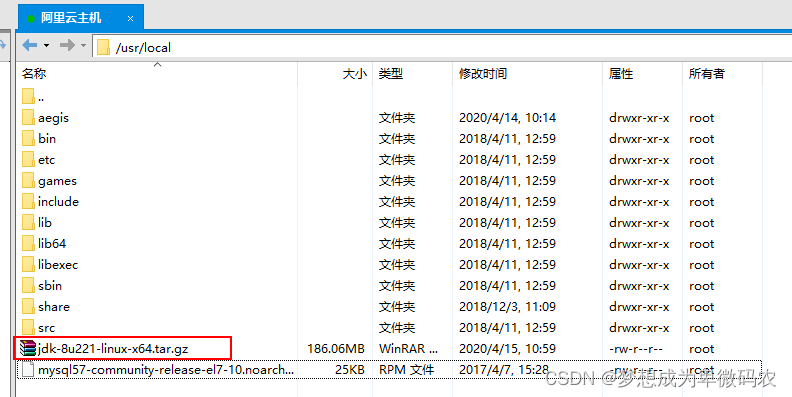Click the -rw-r--r-- attribute of jdk file
This screenshot has width=792, height=397.
(x=636, y=349)
